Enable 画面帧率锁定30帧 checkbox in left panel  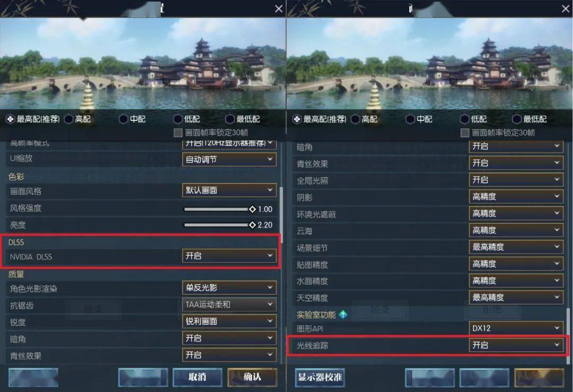(178, 132)
